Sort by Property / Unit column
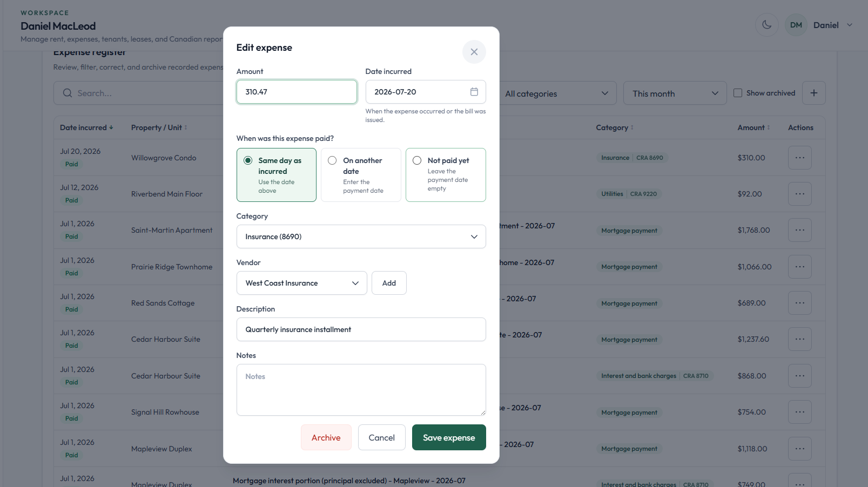 click(x=159, y=127)
